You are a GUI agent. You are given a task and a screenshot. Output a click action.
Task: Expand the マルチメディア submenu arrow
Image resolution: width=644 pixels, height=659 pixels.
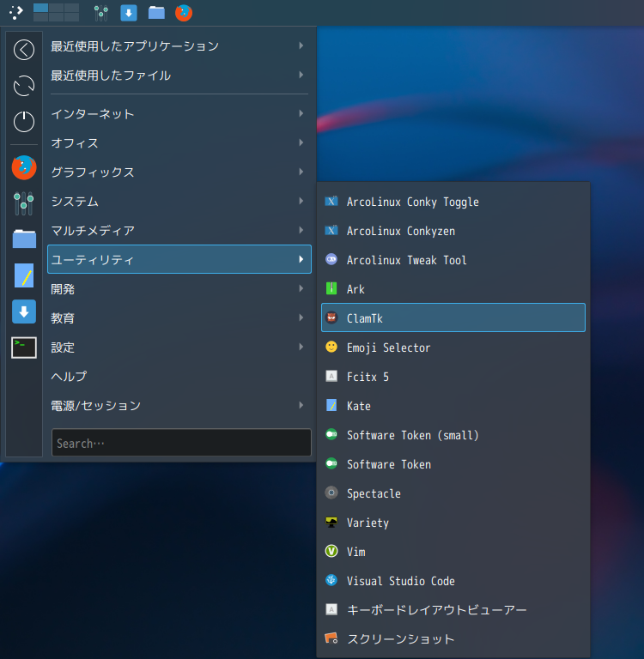[301, 230]
